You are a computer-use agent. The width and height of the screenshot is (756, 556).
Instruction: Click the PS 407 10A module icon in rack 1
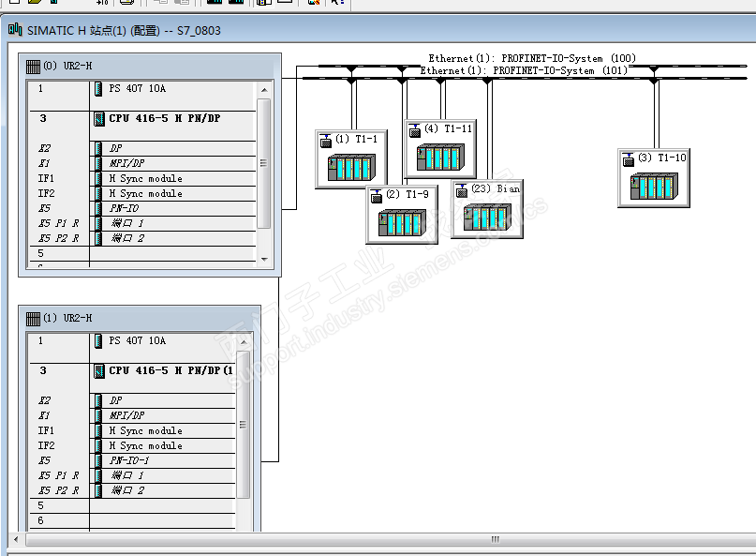pyautogui.click(x=98, y=341)
